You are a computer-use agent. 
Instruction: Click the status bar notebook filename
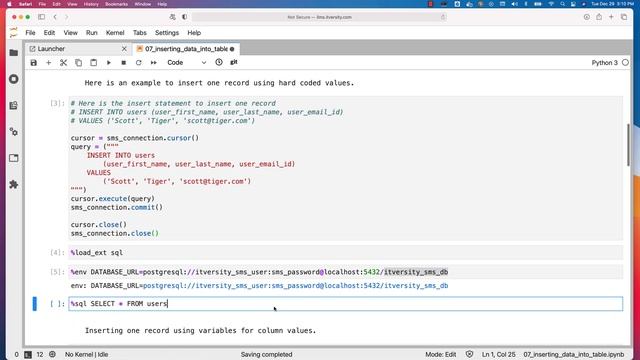coord(573,354)
